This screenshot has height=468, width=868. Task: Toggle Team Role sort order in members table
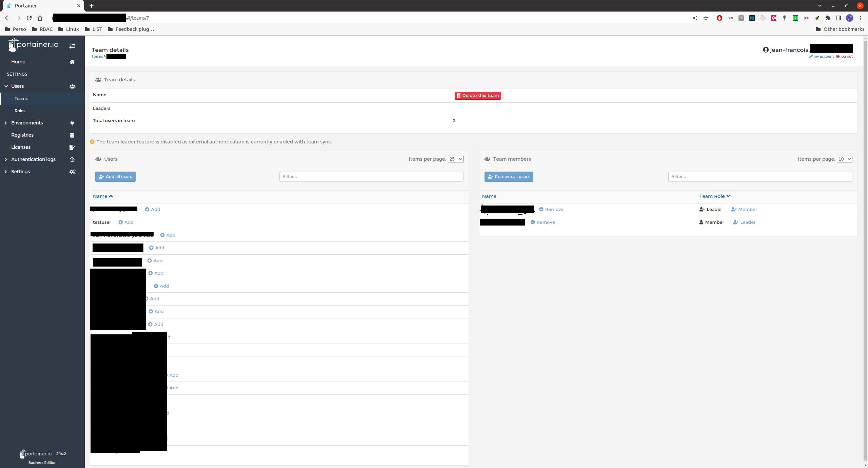pyautogui.click(x=714, y=196)
